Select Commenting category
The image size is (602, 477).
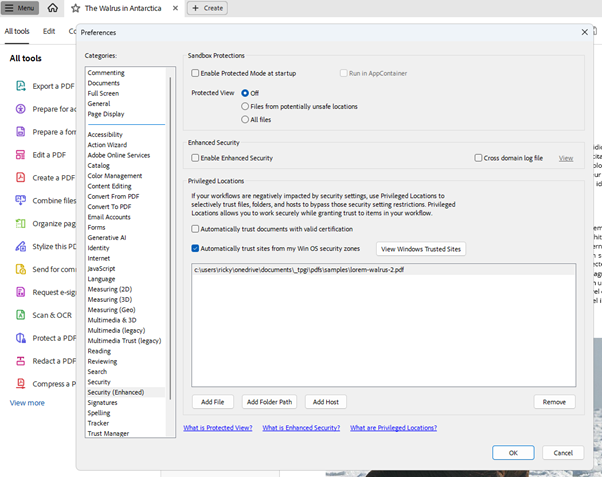click(x=106, y=73)
